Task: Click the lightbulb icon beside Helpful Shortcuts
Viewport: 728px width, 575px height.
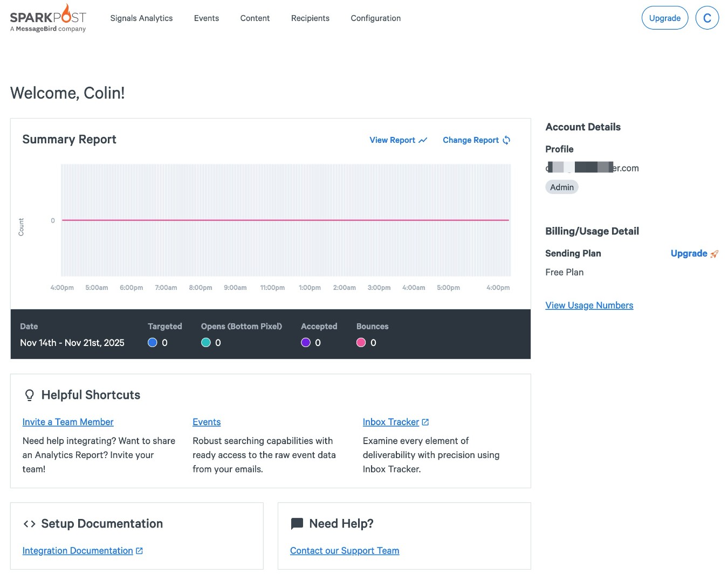Action: pyautogui.click(x=30, y=395)
